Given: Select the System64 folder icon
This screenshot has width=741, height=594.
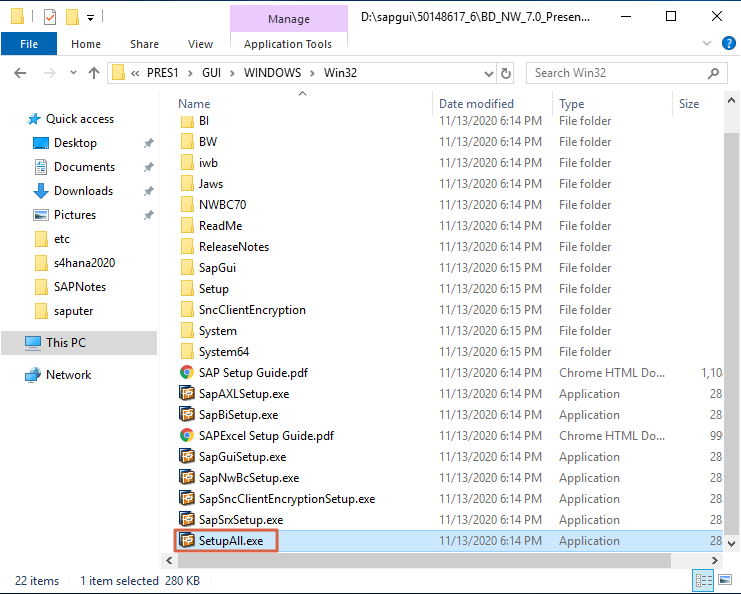Looking at the screenshot, I should point(187,352).
